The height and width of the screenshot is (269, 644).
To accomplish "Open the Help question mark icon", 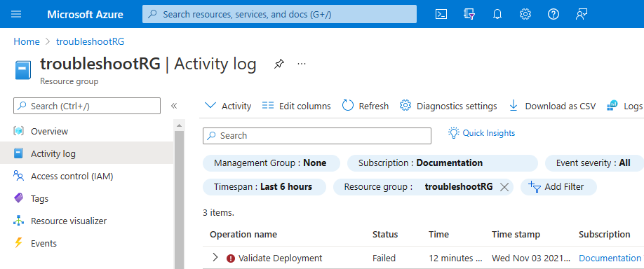I will (x=554, y=14).
